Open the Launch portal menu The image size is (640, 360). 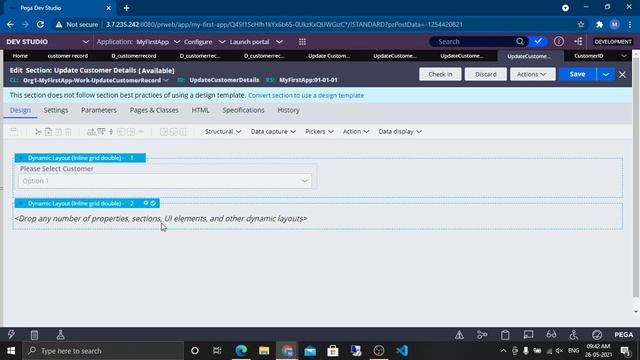pyautogui.click(x=256, y=42)
